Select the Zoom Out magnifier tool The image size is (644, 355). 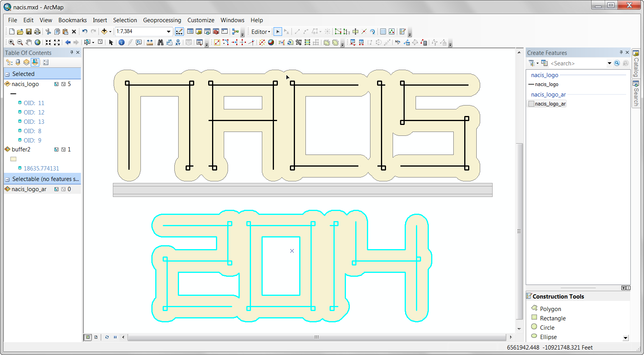point(20,42)
